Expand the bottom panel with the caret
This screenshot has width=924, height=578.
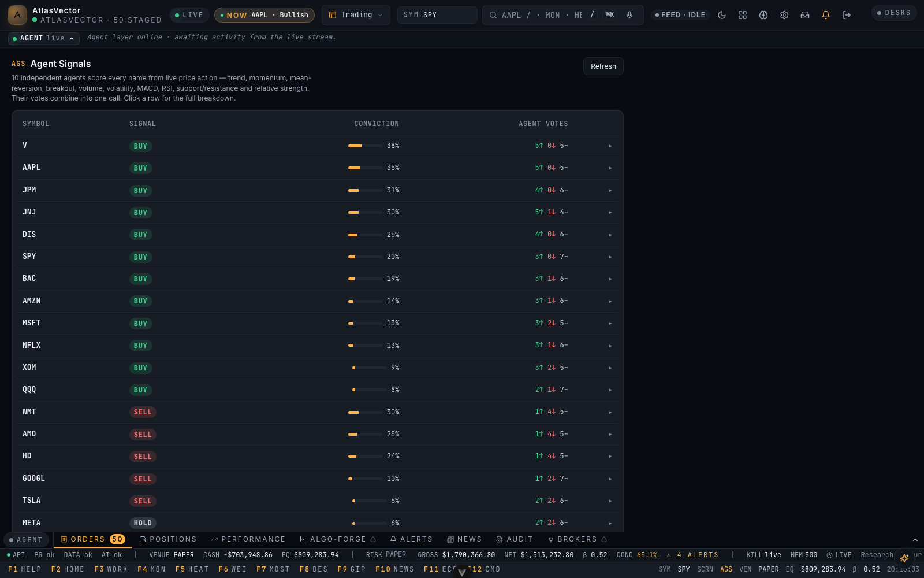coord(915,540)
